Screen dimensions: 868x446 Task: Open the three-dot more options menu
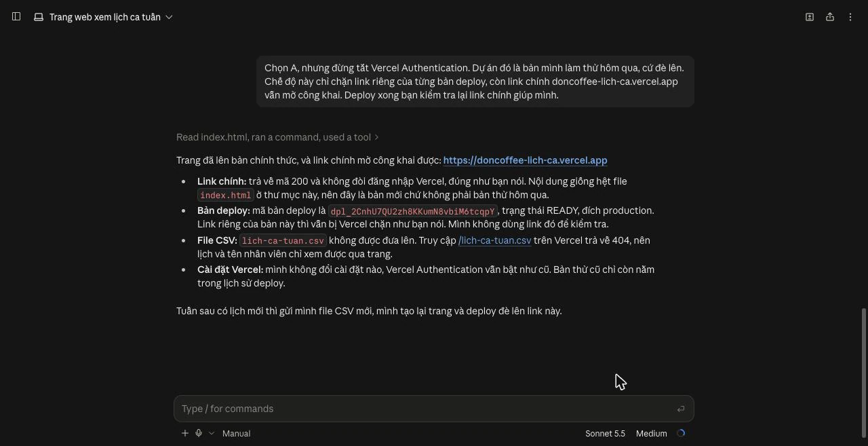point(850,17)
